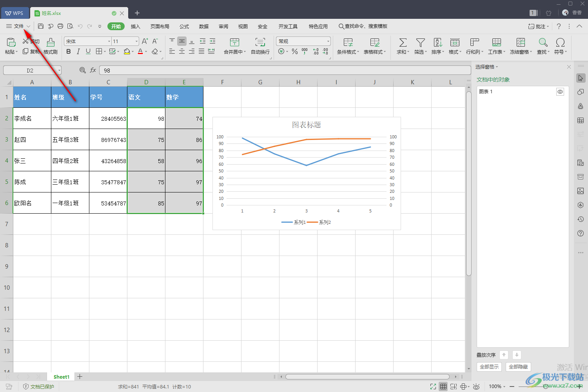Click 全部隐藏 button in selection pane

pos(518,367)
